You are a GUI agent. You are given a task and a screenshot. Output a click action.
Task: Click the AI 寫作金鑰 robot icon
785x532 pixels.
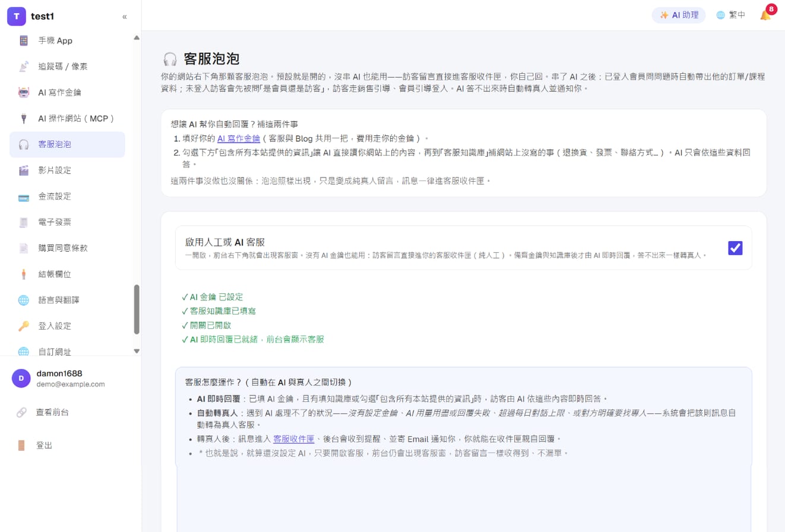(x=24, y=92)
